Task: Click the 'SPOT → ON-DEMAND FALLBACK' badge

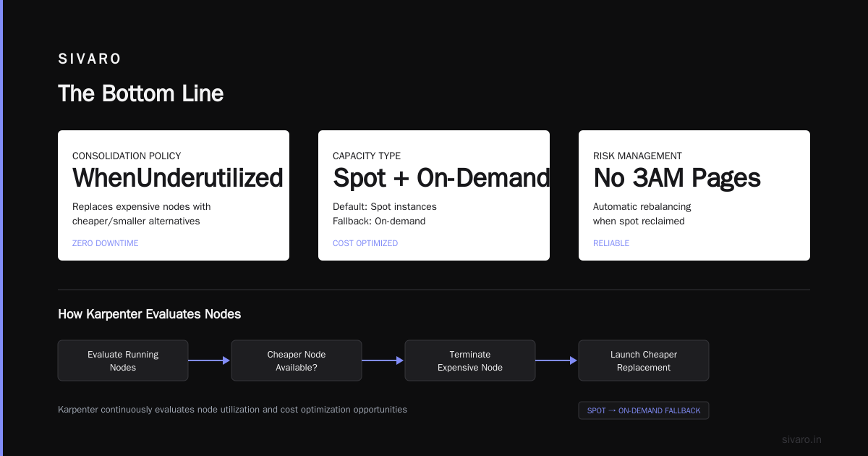Action: pos(644,410)
